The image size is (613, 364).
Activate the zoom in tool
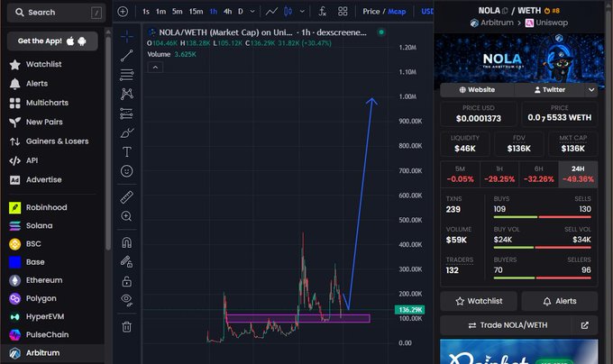(x=127, y=216)
